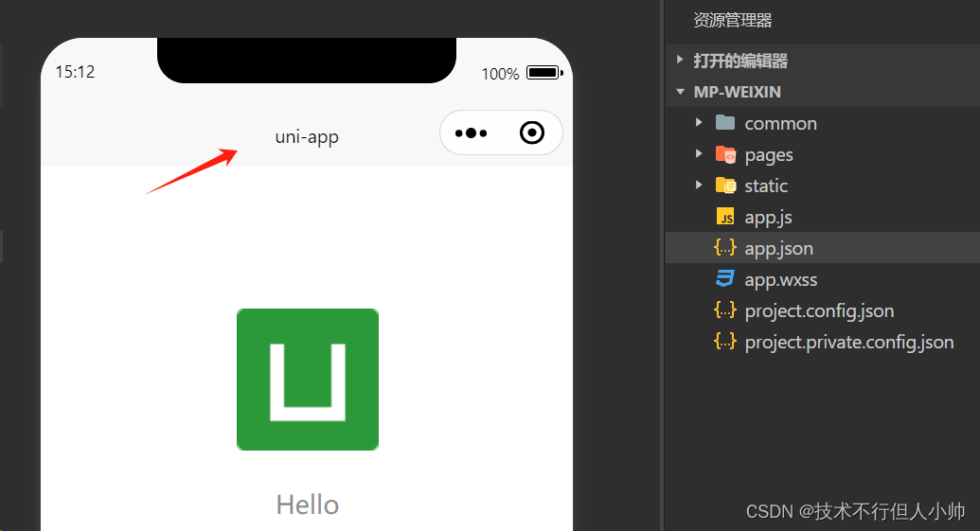Click the braces icon of app.json
Screen dimensions: 980x531
click(x=725, y=247)
